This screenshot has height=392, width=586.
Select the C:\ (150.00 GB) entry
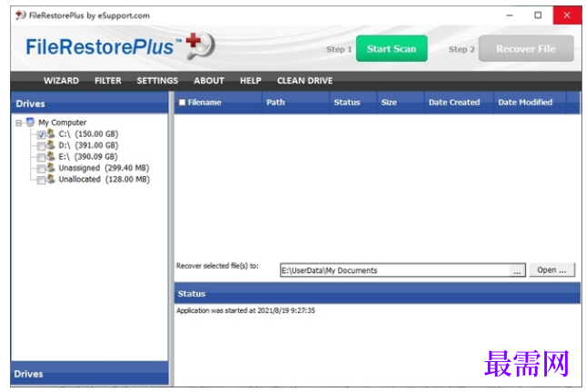click(x=88, y=133)
